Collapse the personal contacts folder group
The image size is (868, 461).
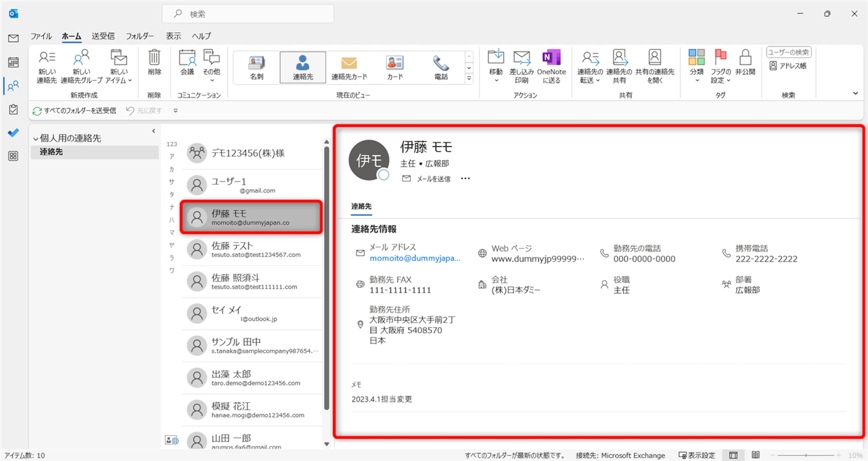pos(36,139)
